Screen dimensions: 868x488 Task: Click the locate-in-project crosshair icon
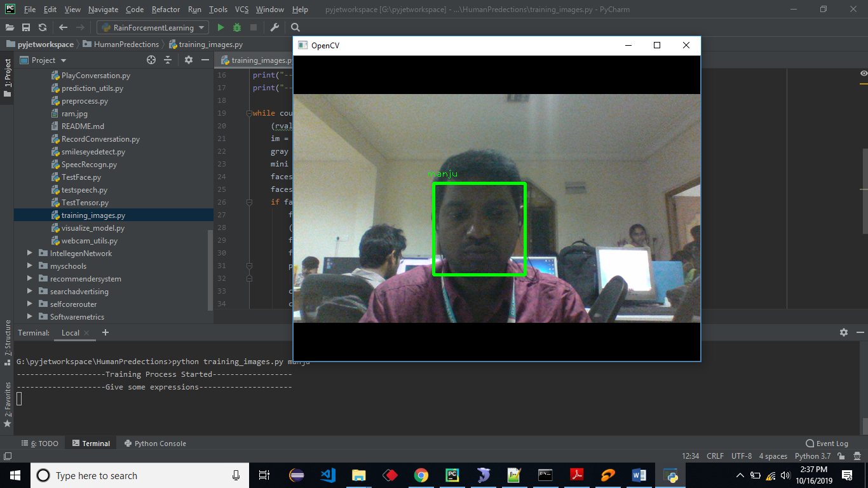151,60
